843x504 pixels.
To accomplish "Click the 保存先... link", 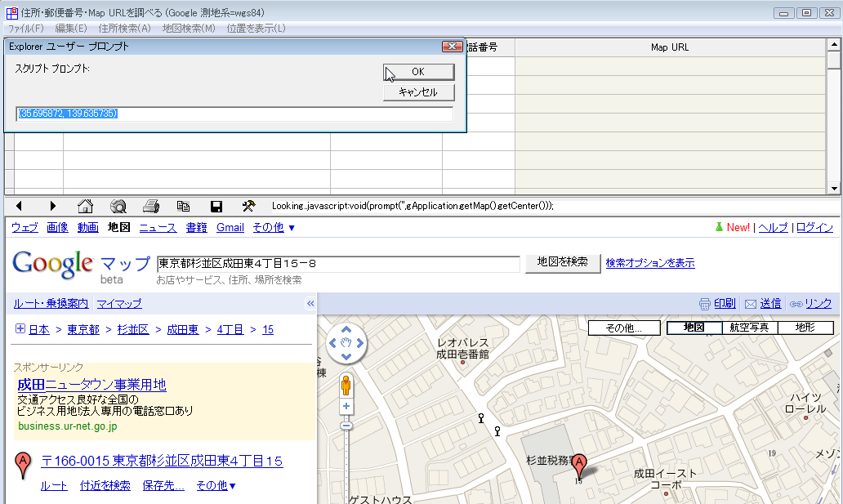I will [163, 486].
